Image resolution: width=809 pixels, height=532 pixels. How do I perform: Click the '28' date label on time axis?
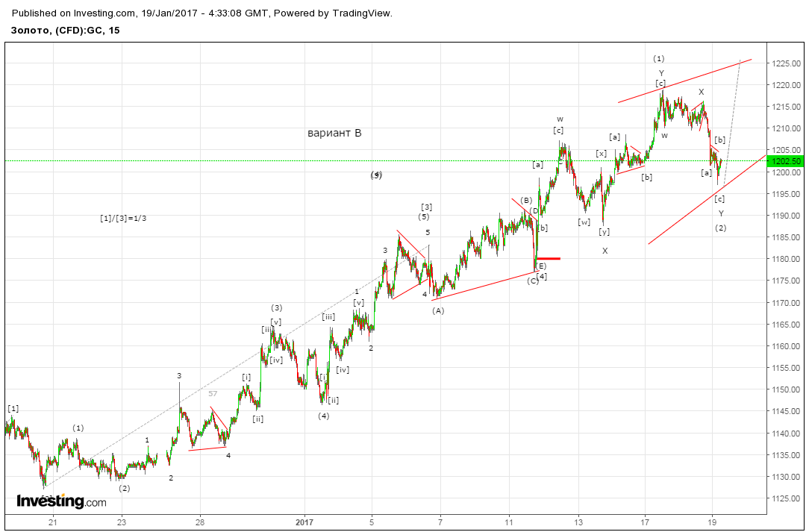point(200,522)
